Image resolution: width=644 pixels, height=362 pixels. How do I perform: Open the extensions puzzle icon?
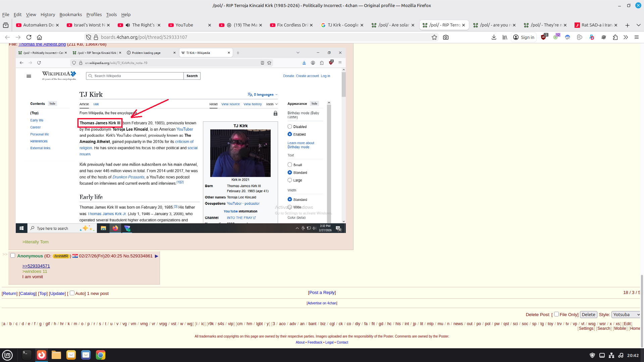click(x=615, y=37)
